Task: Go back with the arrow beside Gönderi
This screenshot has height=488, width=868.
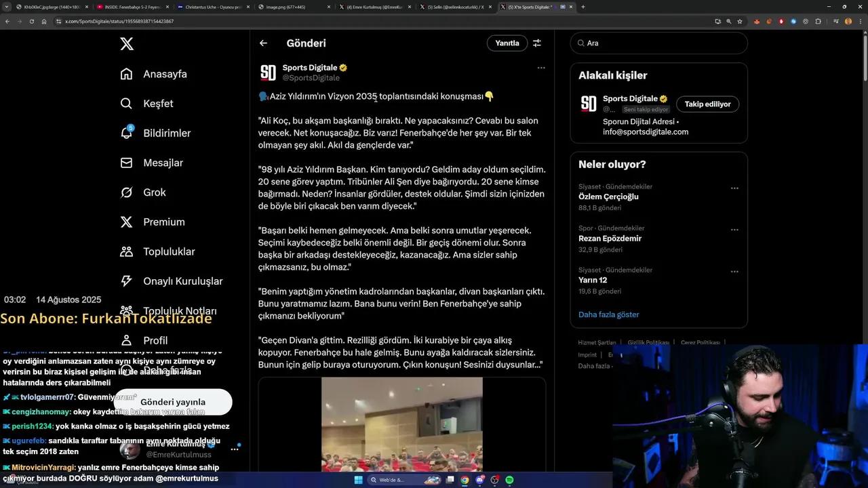Action: (x=263, y=43)
